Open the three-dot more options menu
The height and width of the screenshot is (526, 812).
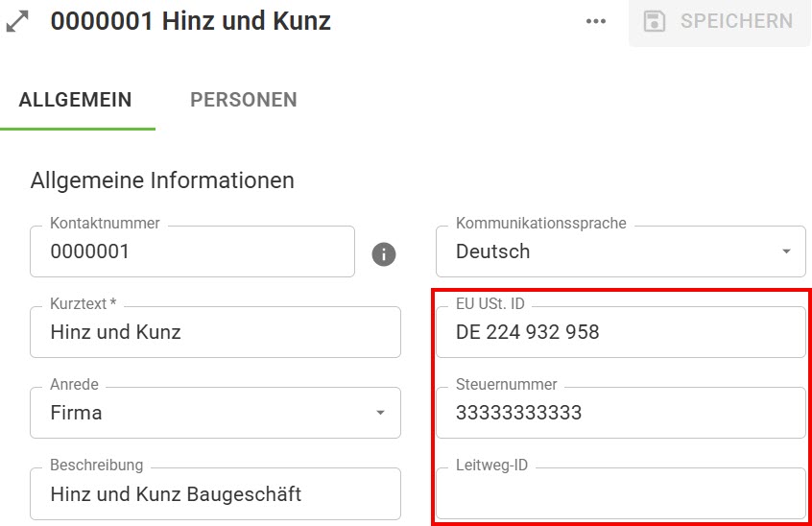[596, 22]
